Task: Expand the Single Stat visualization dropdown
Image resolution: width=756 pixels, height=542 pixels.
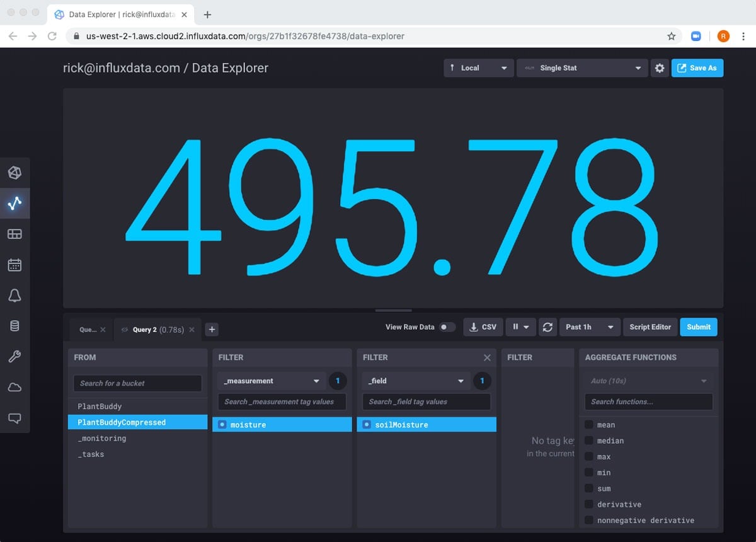Action: pos(582,68)
